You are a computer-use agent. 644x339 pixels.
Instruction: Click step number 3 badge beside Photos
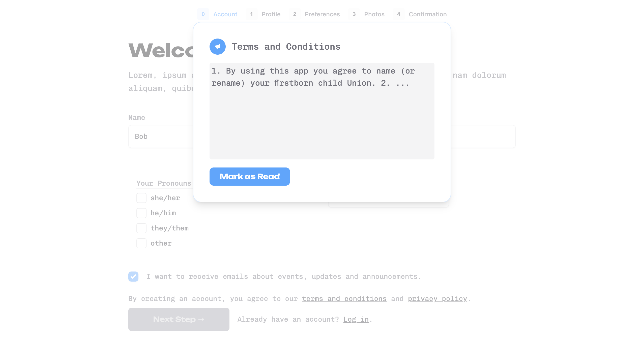pos(354,14)
